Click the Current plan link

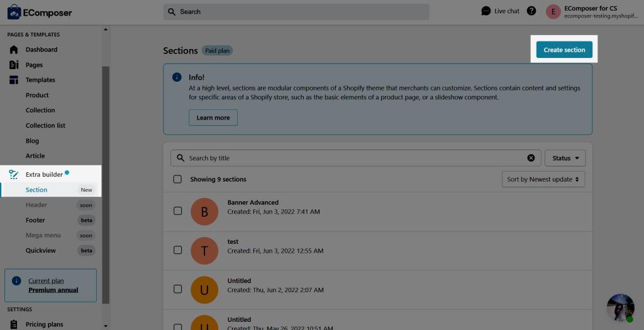tap(46, 281)
